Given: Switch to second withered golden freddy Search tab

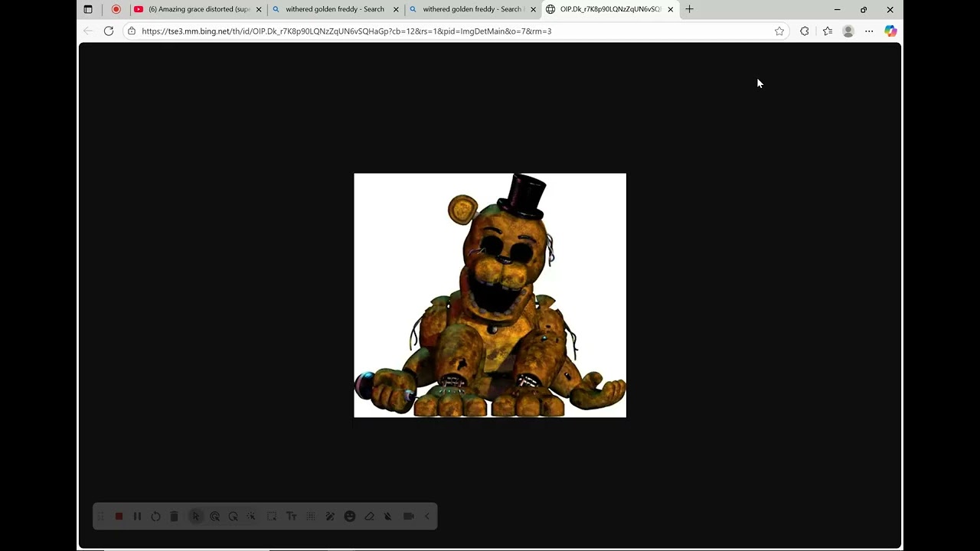Looking at the screenshot, I should pos(472,9).
